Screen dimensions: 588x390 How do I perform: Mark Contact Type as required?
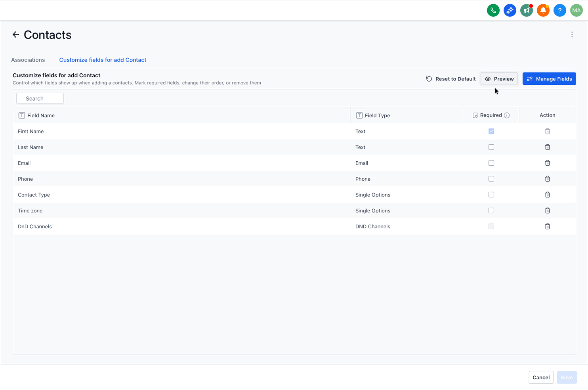(x=491, y=195)
